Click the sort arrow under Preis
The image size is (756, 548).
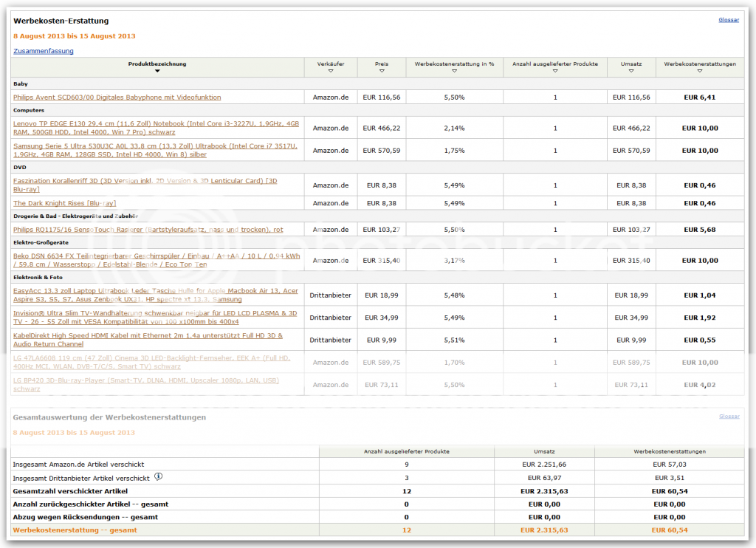381,71
